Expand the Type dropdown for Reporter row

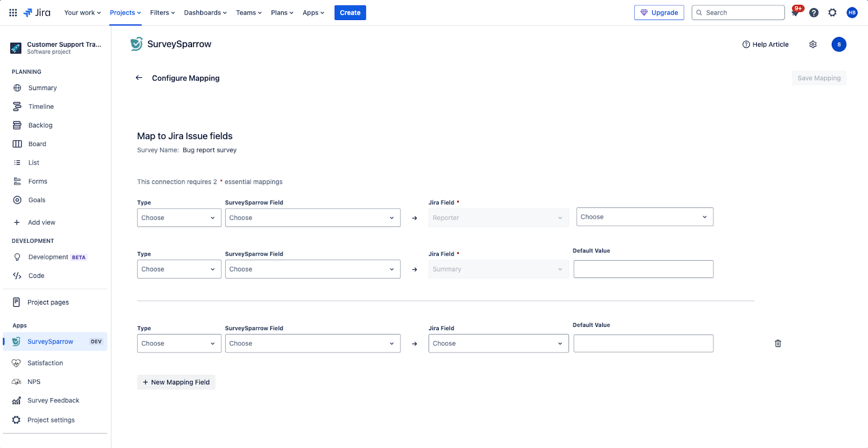point(178,218)
